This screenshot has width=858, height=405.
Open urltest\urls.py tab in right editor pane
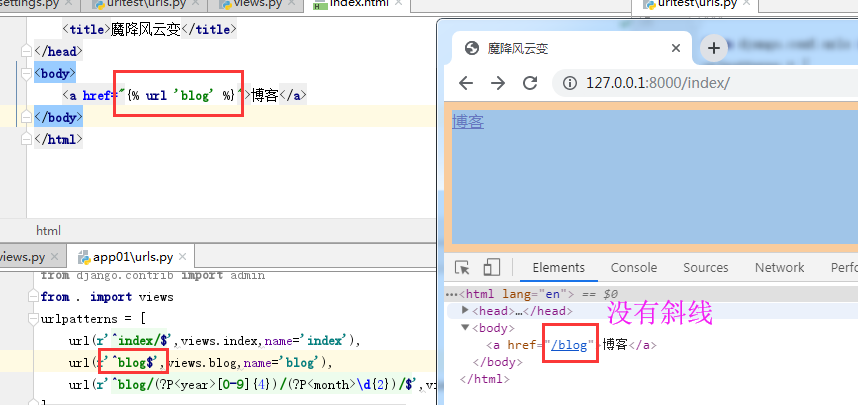697,4
